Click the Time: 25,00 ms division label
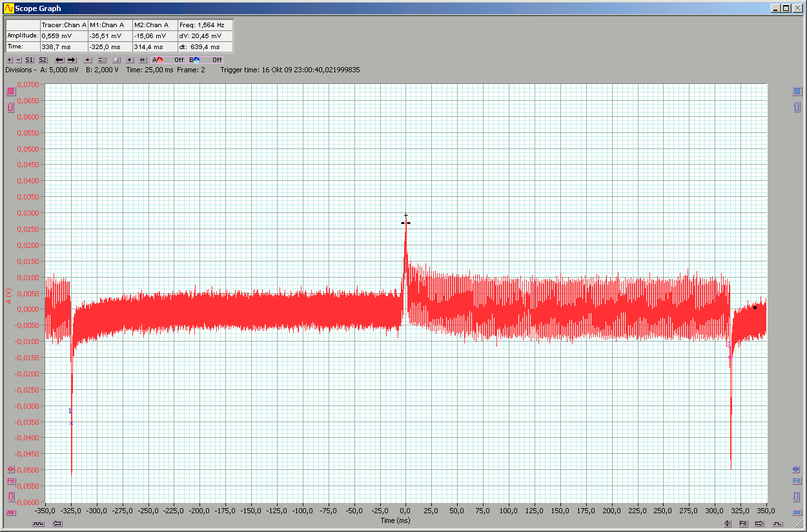 click(150, 70)
